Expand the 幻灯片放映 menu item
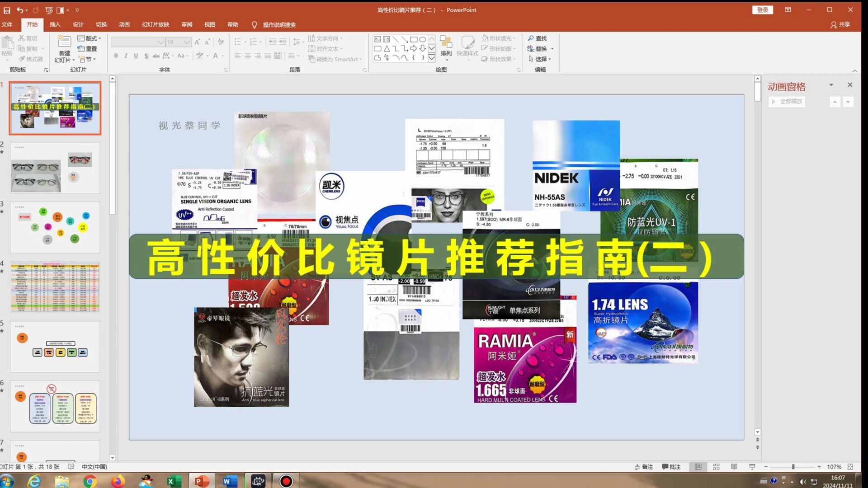Image resolution: width=868 pixels, height=488 pixels. tap(156, 25)
